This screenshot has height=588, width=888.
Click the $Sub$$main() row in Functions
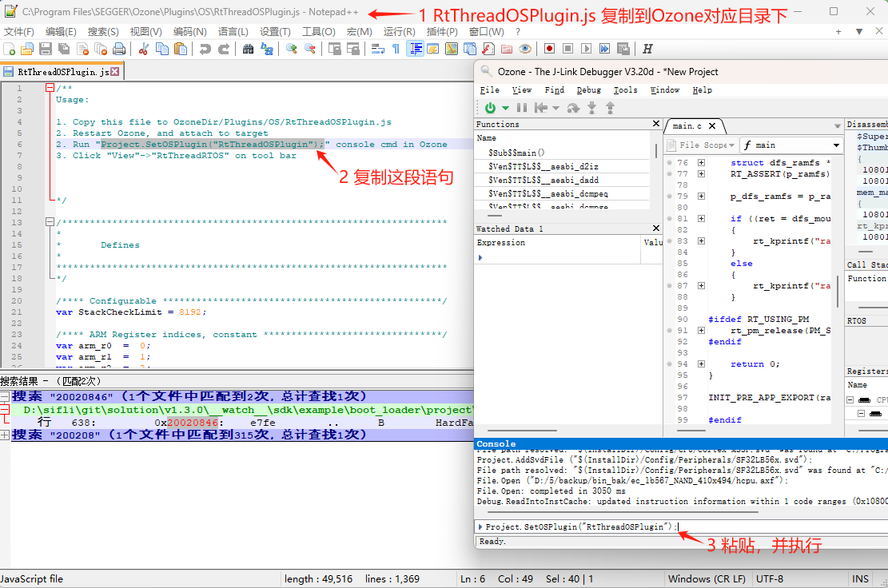click(x=563, y=153)
